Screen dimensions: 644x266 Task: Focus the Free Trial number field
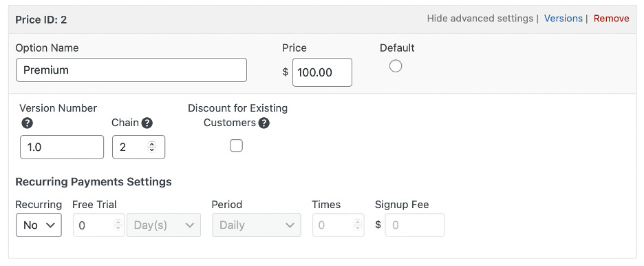pos(98,225)
